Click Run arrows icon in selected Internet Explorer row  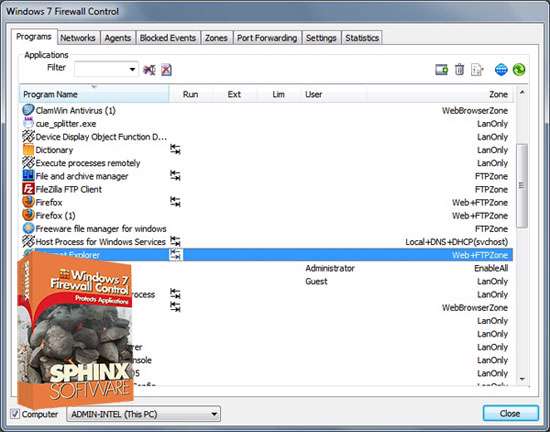pos(175,255)
